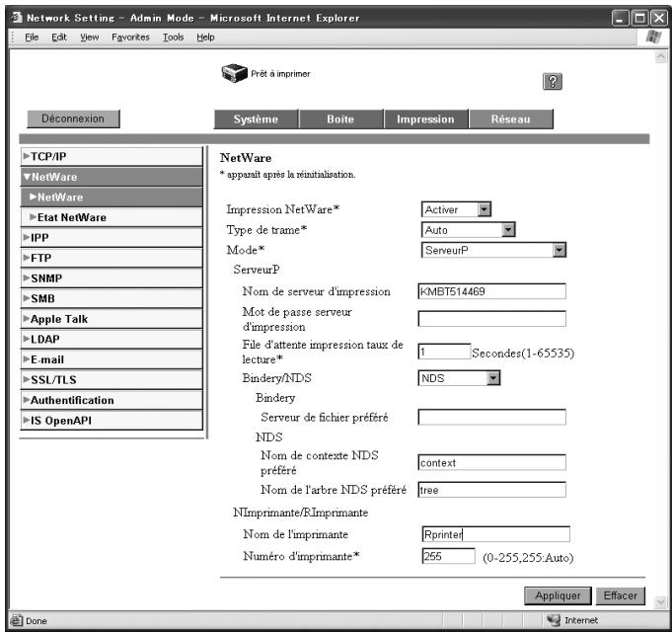
Task: Open the Help menu
Action: click(205, 38)
